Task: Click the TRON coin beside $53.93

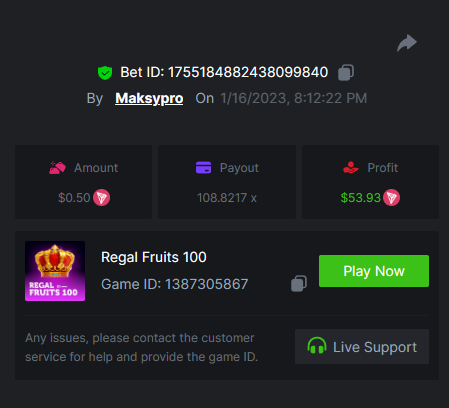Action: pyautogui.click(x=391, y=198)
